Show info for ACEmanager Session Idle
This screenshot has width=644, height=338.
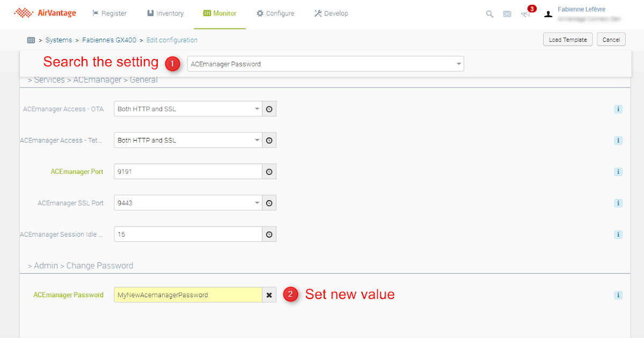(618, 234)
